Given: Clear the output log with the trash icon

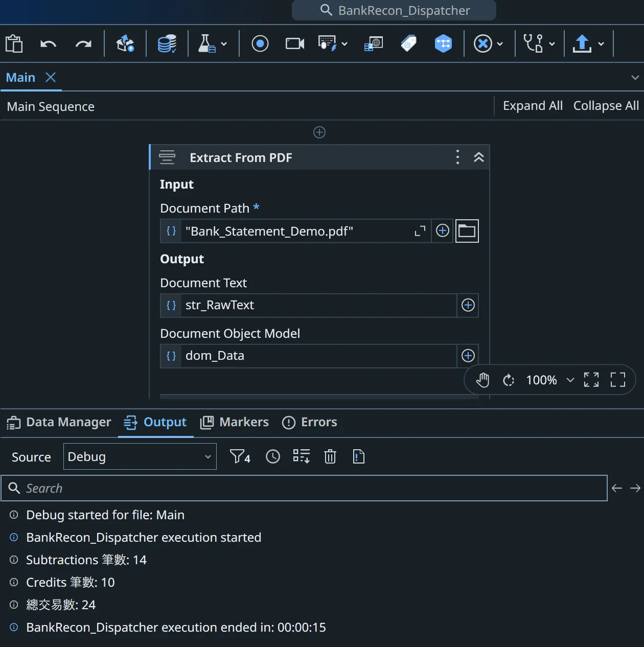Looking at the screenshot, I should [330, 456].
